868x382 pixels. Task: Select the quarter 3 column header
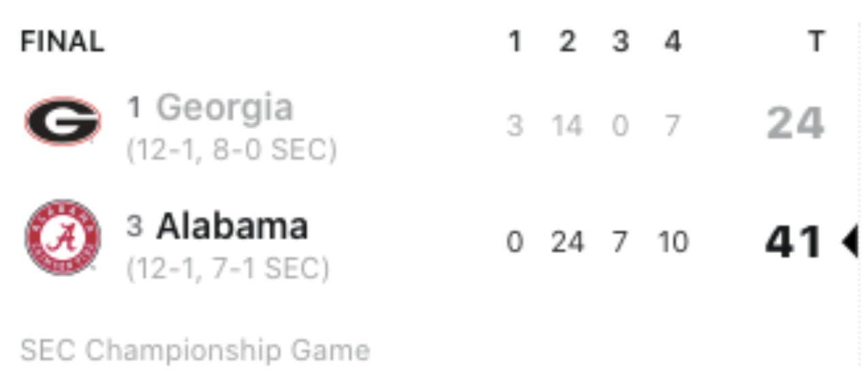619,42
